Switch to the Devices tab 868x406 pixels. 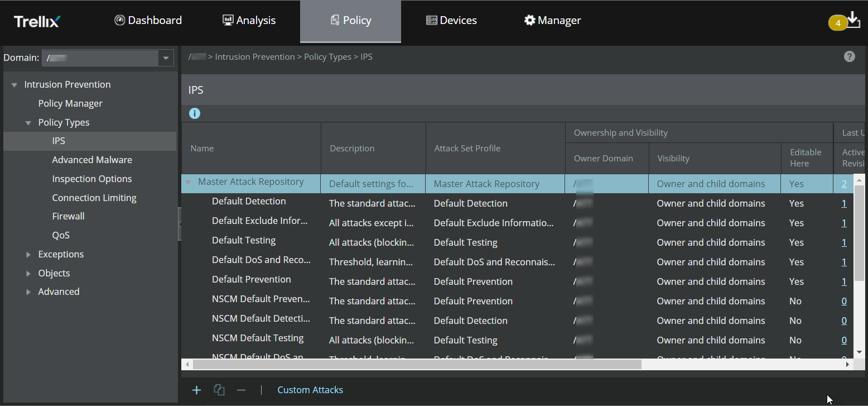[x=451, y=21]
